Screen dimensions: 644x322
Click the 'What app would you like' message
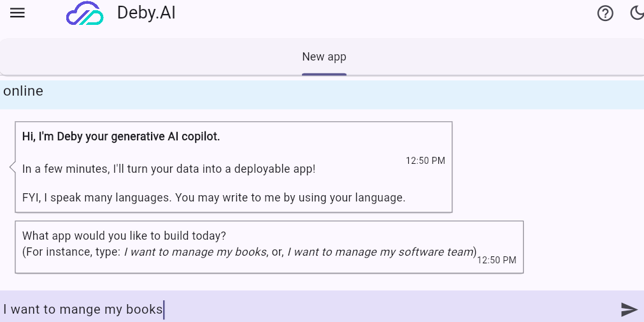[x=124, y=236]
